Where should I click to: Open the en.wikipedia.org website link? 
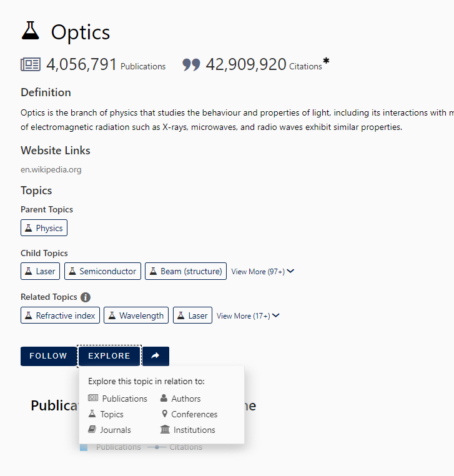tap(51, 169)
